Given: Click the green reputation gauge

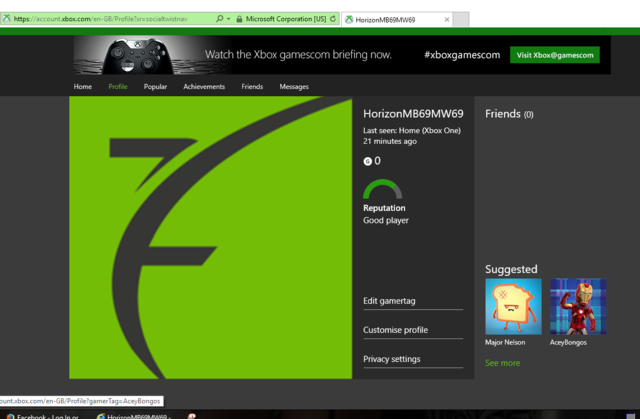Looking at the screenshot, I should pos(382,189).
